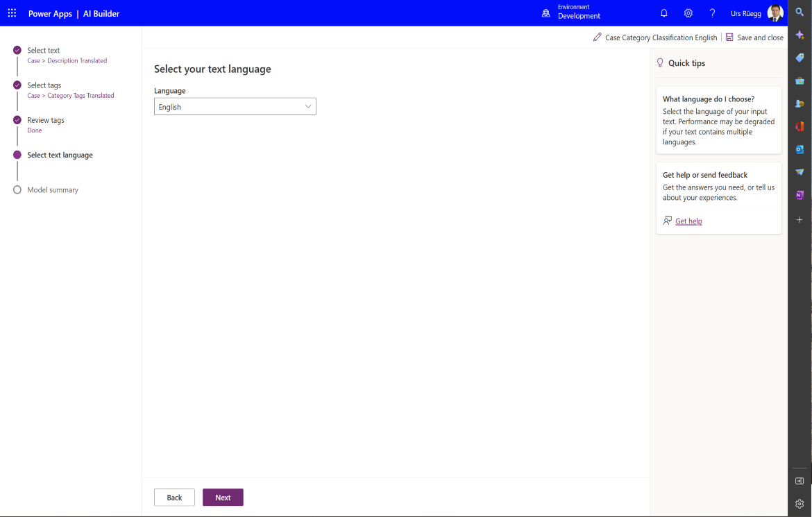Open the Review tags step
Image resolution: width=812 pixels, height=517 pixels.
(x=45, y=120)
